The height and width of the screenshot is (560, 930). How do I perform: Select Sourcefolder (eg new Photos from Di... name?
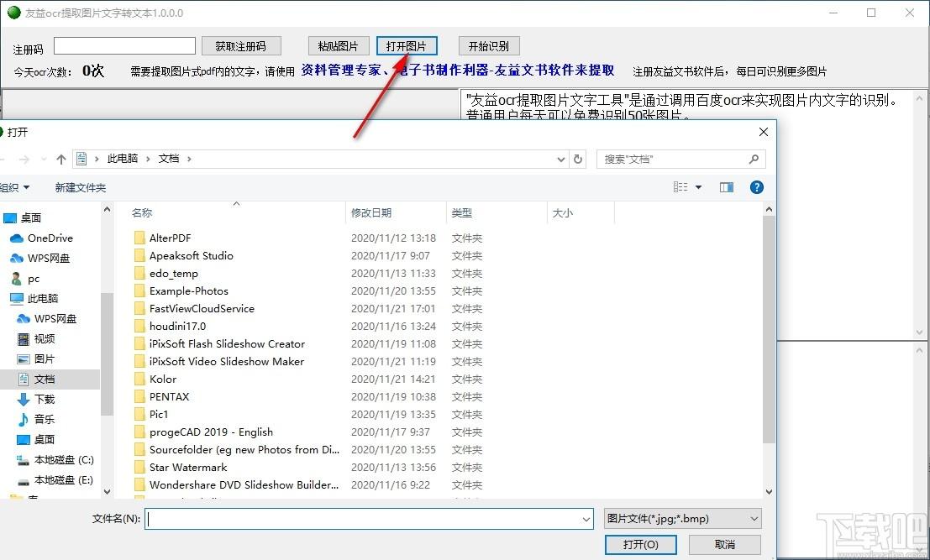(x=244, y=450)
